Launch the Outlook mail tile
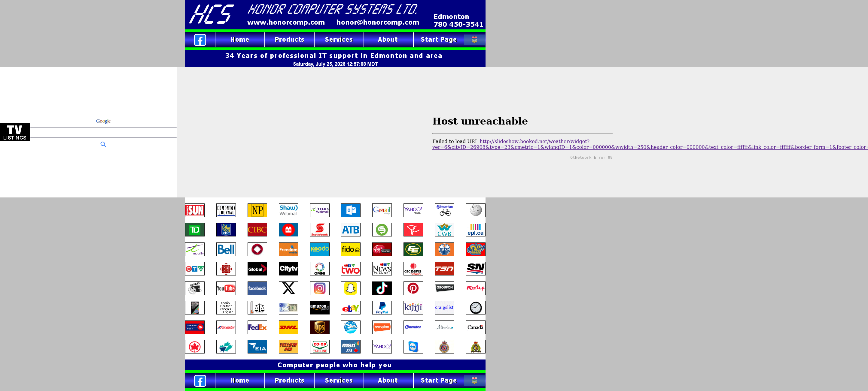868x391 pixels. [351, 210]
